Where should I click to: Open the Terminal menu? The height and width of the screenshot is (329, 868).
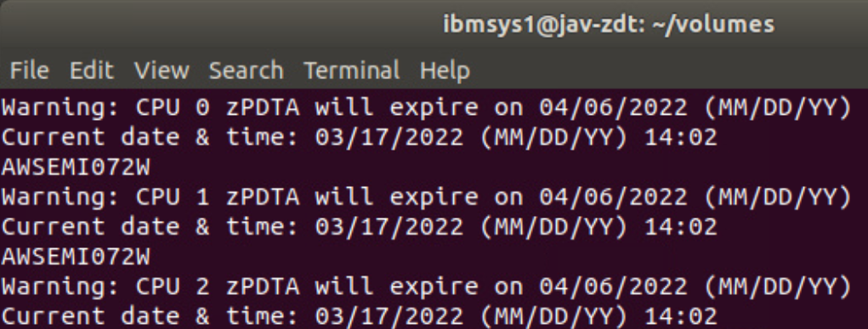click(351, 71)
